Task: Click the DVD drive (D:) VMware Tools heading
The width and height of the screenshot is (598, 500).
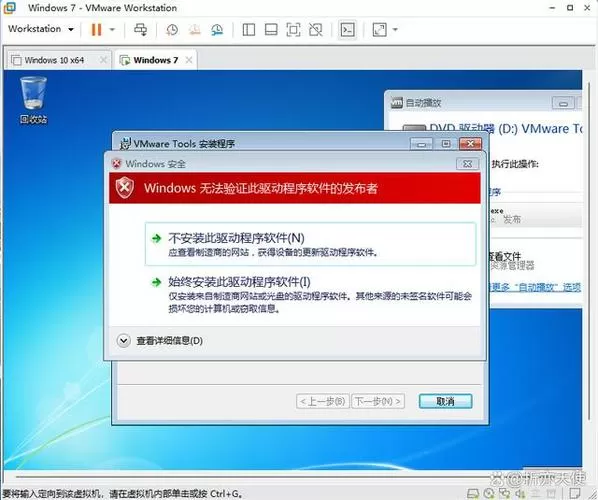Action: [506, 129]
